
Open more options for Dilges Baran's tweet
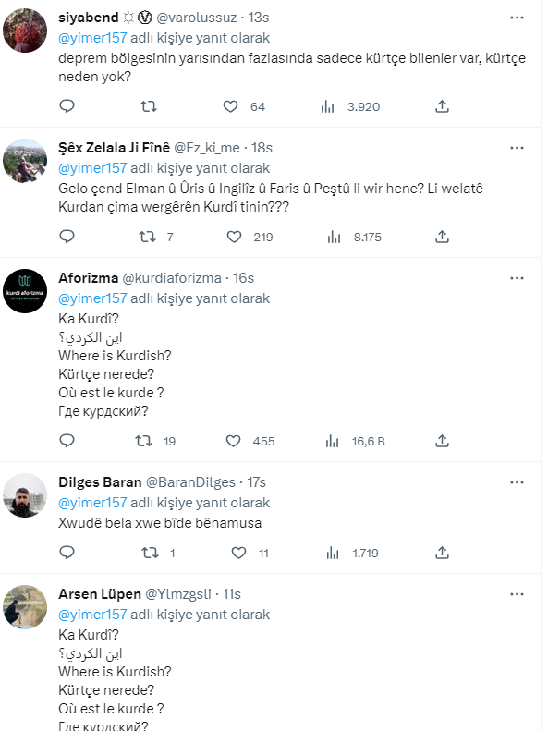tap(512, 482)
